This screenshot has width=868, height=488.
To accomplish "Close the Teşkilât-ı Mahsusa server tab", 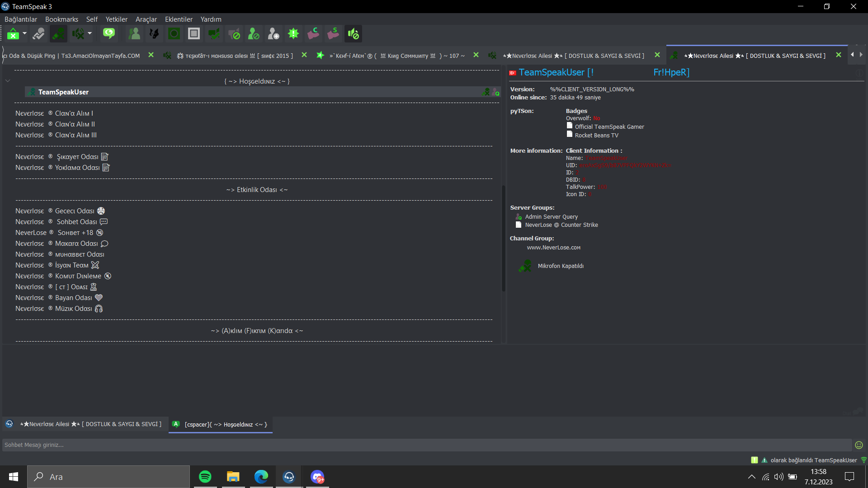I will click(x=304, y=55).
